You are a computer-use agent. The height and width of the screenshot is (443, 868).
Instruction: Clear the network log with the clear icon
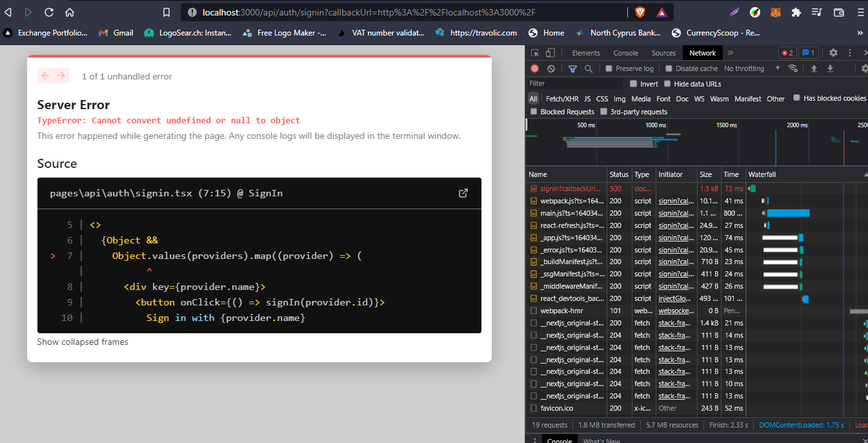coord(550,68)
